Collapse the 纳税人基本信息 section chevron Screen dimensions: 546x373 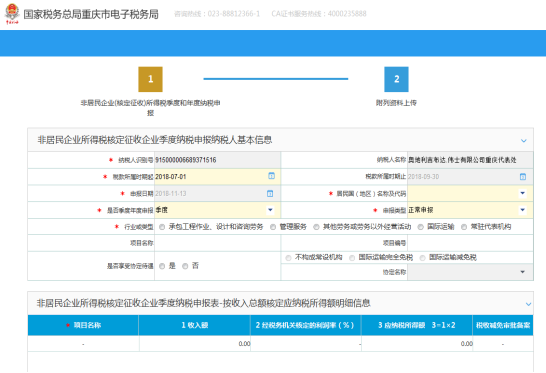[524, 141]
